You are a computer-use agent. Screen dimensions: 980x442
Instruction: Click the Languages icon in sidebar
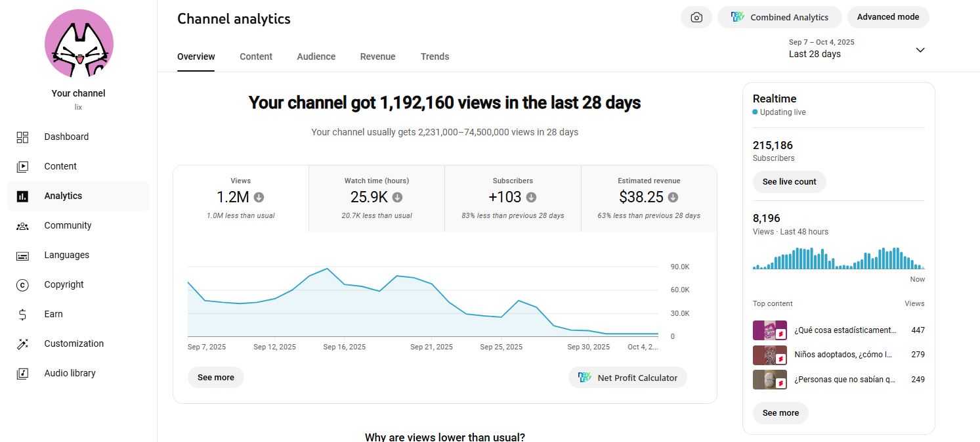[22, 255]
